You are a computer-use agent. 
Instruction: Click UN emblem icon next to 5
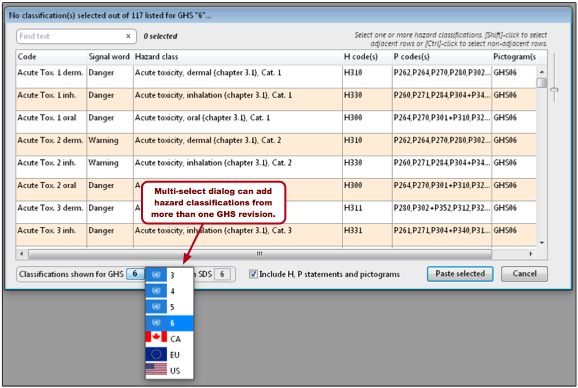click(x=156, y=307)
